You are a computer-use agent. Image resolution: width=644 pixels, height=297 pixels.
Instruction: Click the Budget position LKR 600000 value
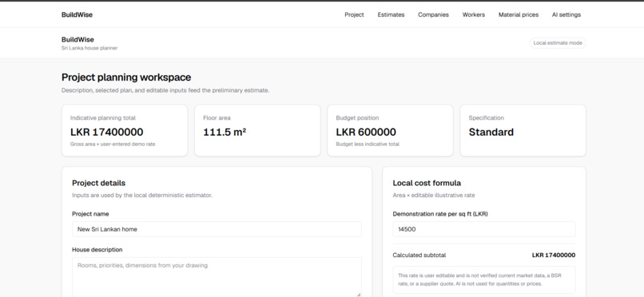pyautogui.click(x=366, y=132)
